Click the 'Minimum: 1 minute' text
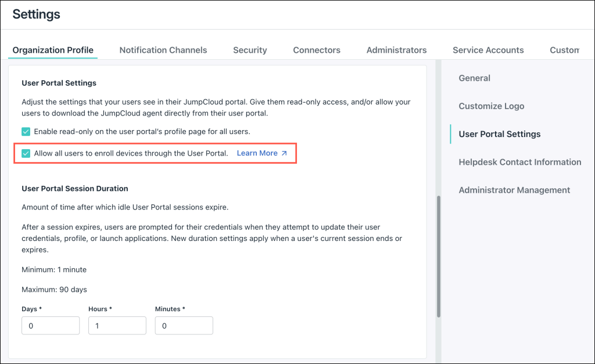The width and height of the screenshot is (595, 364). coord(54,269)
